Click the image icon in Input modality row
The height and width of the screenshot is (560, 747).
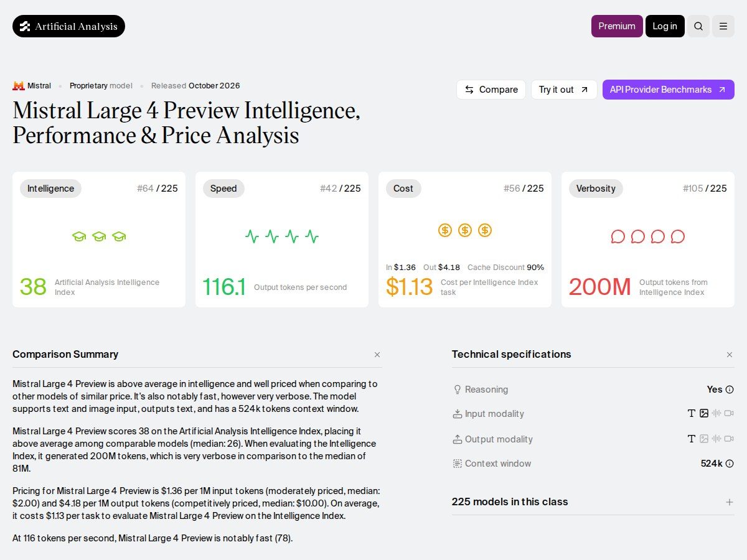coord(704,413)
